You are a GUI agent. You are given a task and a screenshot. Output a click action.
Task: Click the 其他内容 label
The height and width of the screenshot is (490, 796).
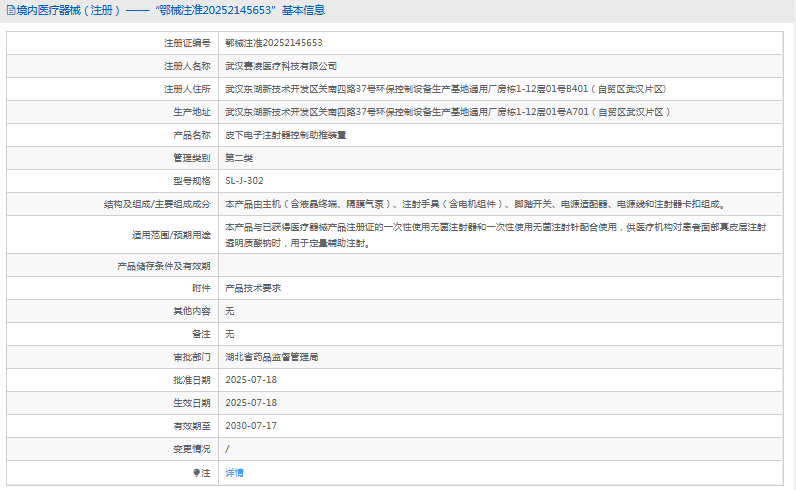point(191,311)
